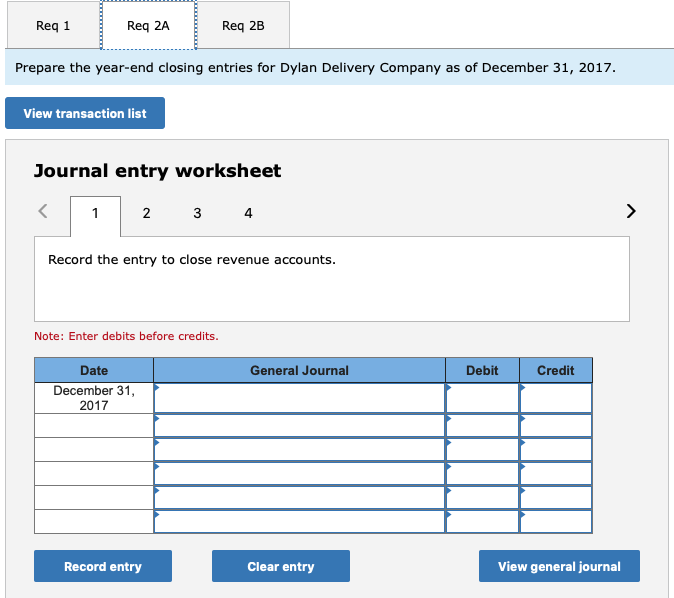Select the Req 2A tab

148,25
